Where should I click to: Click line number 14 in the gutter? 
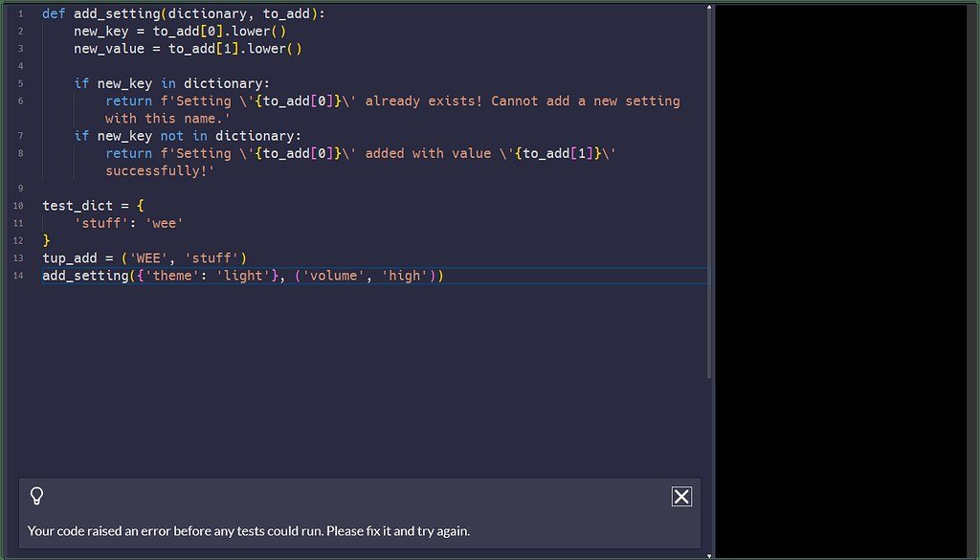(18, 276)
